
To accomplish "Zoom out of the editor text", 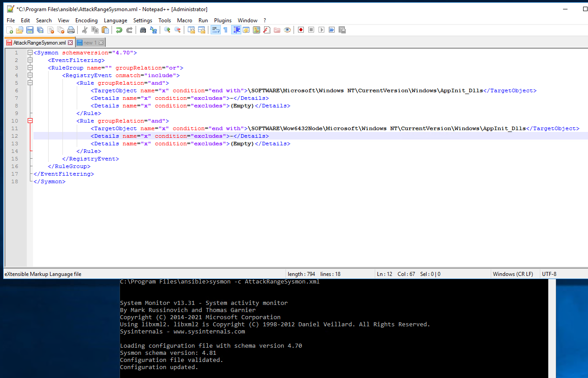I will pyautogui.click(x=178, y=30).
